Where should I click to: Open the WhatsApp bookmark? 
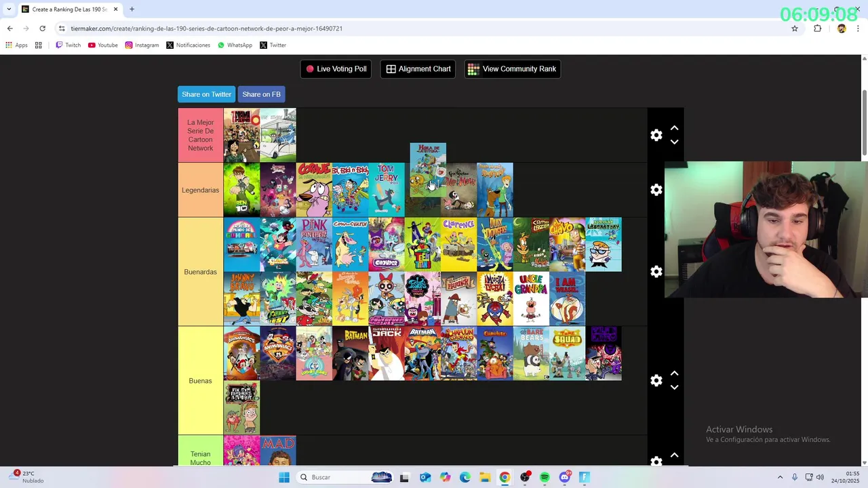(235, 45)
